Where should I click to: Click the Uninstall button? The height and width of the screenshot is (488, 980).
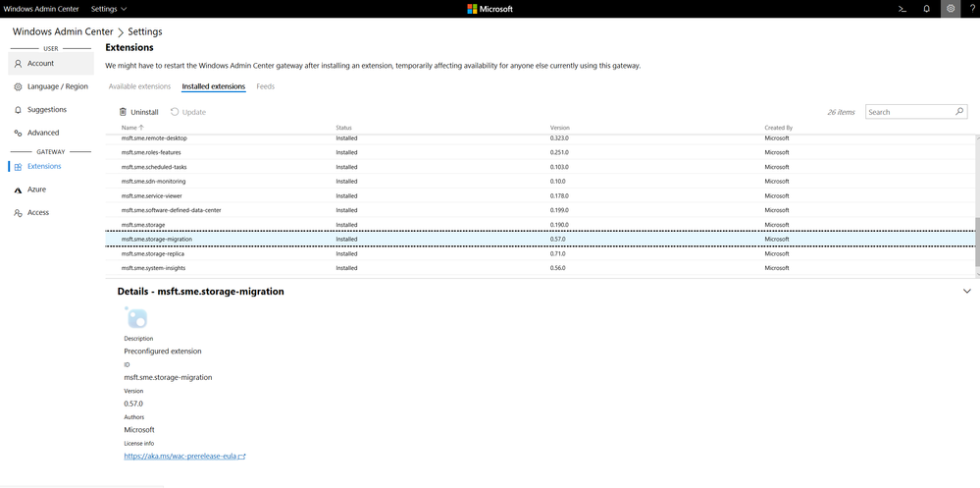coord(138,112)
